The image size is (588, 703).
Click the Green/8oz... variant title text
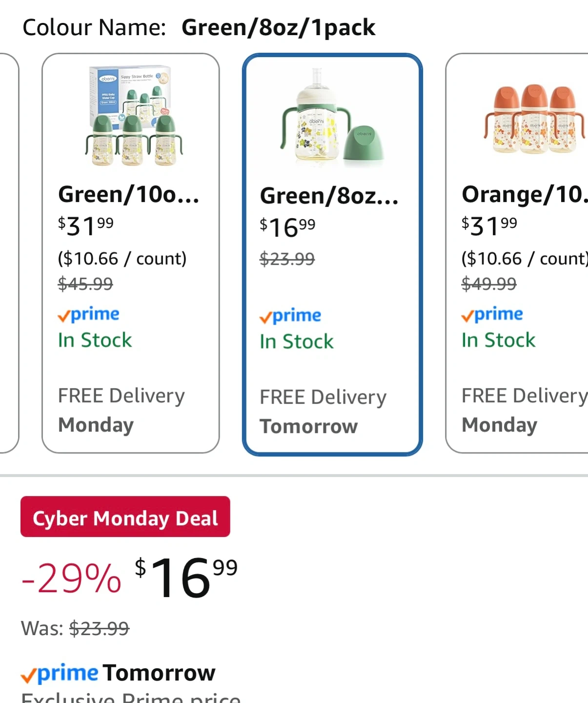tap(329, 196)
